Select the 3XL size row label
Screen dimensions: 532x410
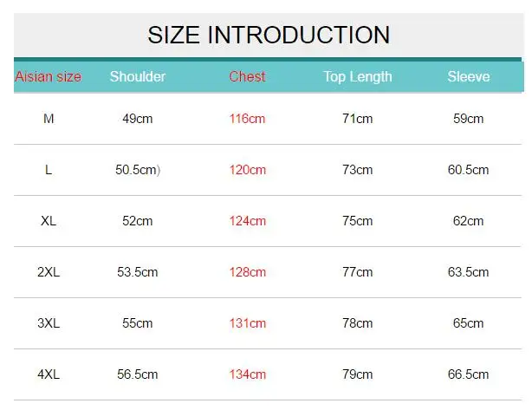pyautogui.click(x=49, y=323)
